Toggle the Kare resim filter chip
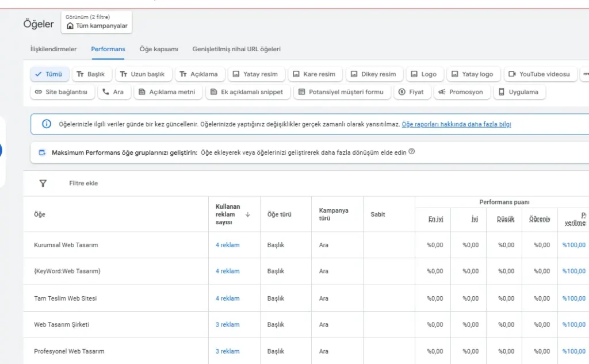This screenshot has height=364, width=589. [314, 74]
